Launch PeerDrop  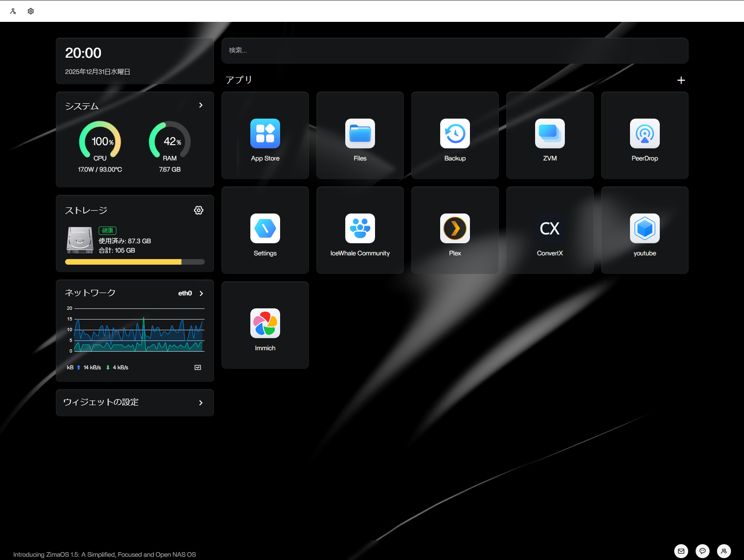click(x=644, y=134)
